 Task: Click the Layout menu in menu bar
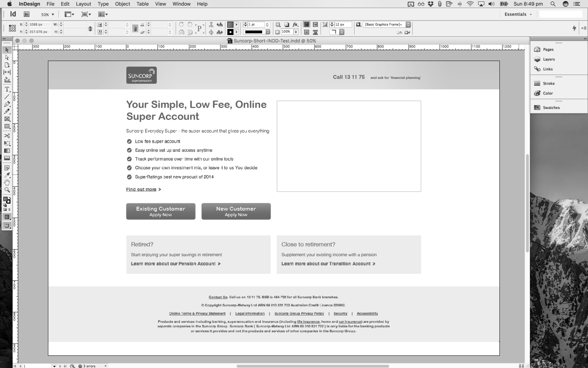point(83,4)
